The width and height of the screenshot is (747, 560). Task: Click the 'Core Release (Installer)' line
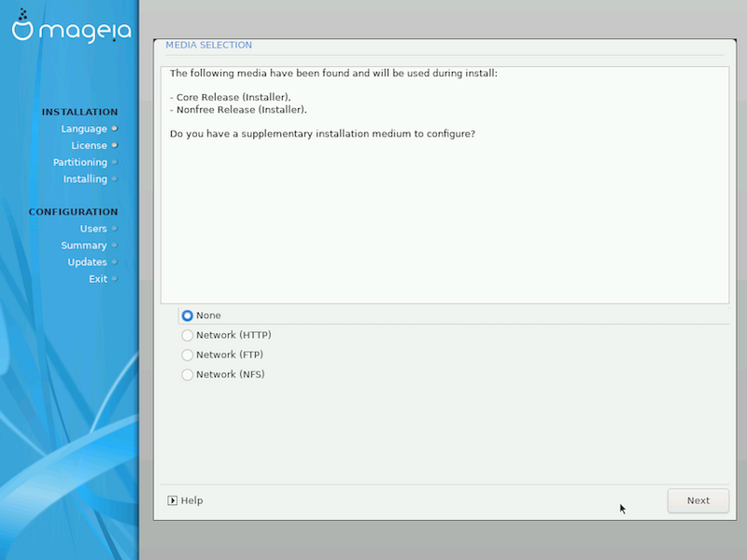(x=231, y=97)
